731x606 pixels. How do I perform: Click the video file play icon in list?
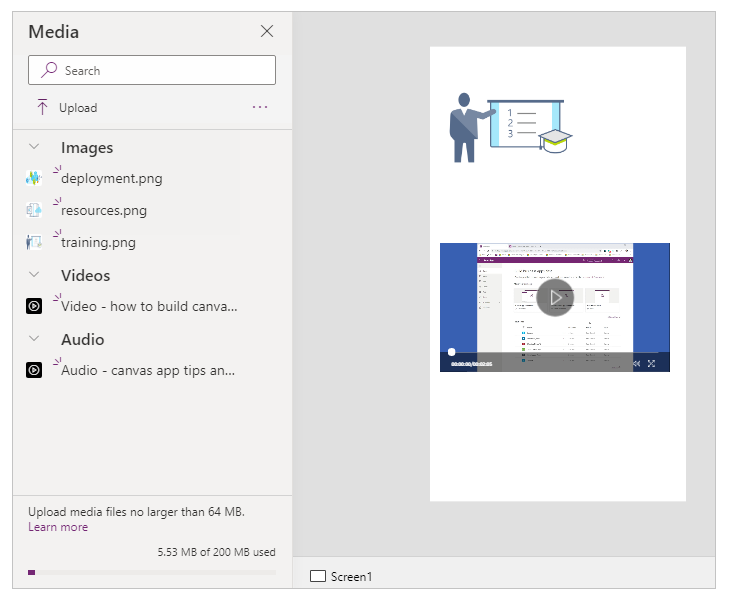coord(34,306)
